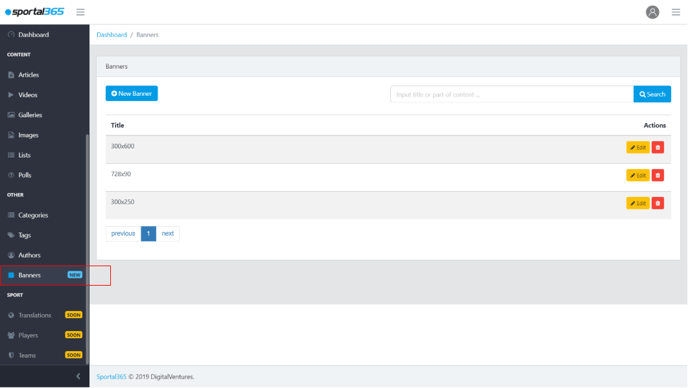Viewport: 688px width, 388px height.
Task: Click the Authors person icon
Action: [11, 255]
